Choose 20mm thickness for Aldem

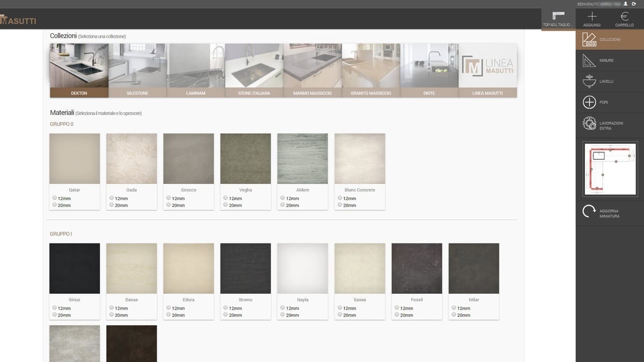point(283,205)
